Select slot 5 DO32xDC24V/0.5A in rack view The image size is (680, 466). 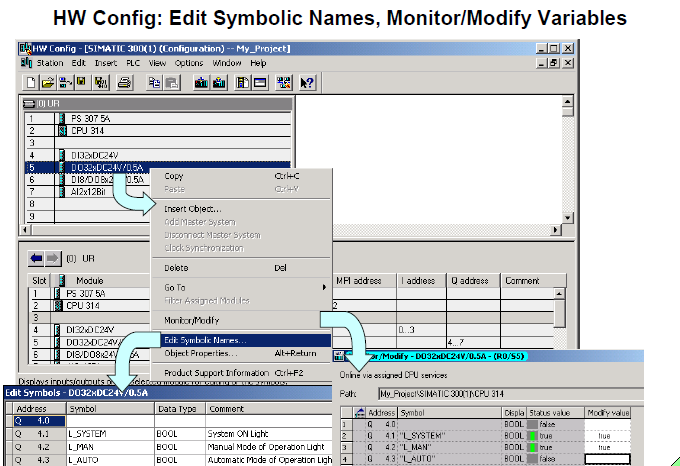[158, 167]
